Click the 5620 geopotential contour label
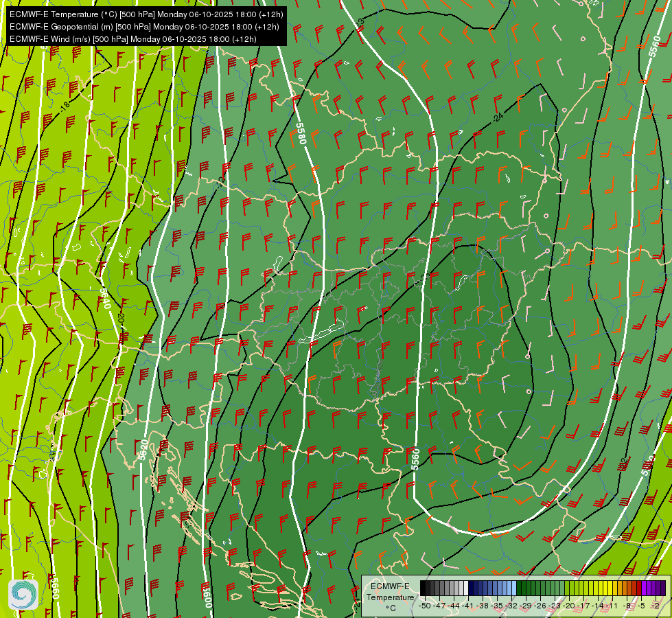 [143, 450]
